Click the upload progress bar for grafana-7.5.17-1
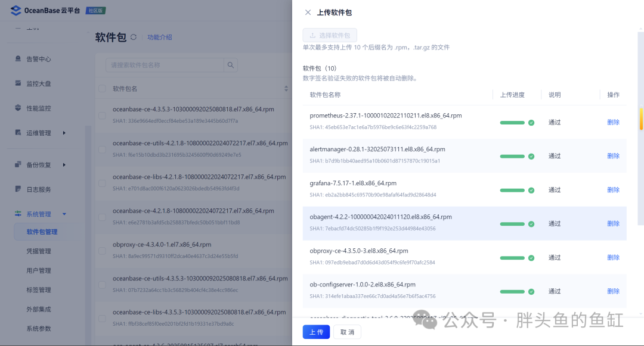Screen dimensions: 644x346 tap(512, 190)
